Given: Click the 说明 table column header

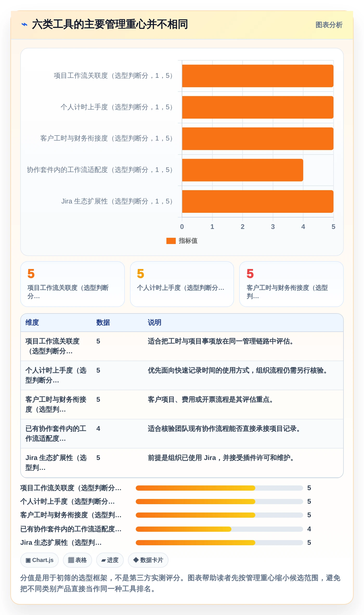Looking at the screenshot, I should pos(155,323).
